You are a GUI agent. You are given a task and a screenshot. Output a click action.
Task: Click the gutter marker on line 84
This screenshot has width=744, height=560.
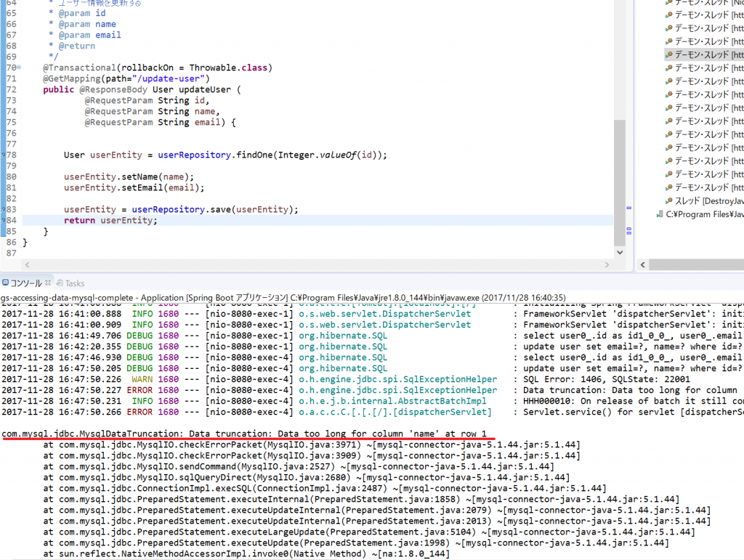pos(3,221)
